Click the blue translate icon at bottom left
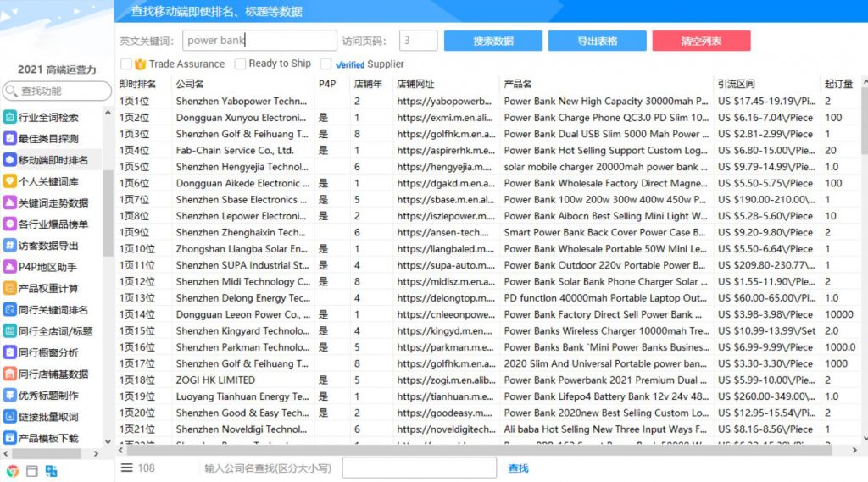The image size is (868, 482). click(x=52, y=471)
